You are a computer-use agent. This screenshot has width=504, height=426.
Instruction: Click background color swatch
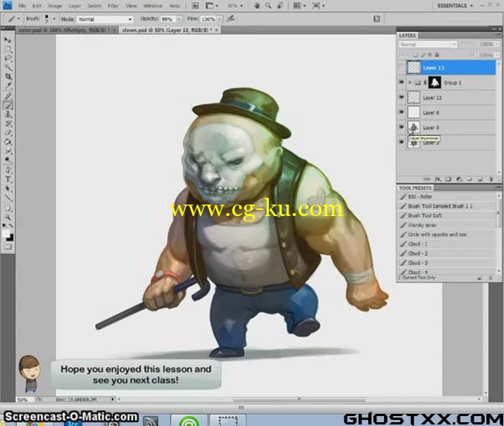10,237
